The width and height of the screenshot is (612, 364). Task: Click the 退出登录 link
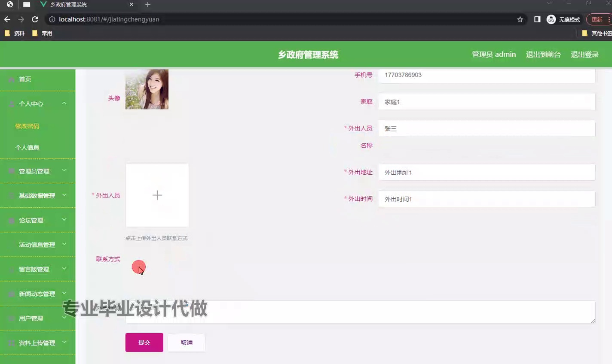click(x=584, y=54)
